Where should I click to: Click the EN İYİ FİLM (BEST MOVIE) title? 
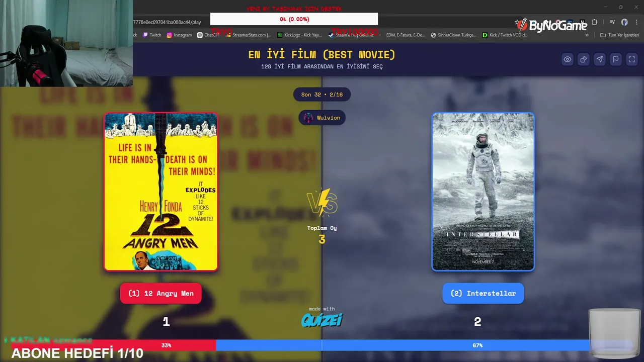tap(322, 54)
